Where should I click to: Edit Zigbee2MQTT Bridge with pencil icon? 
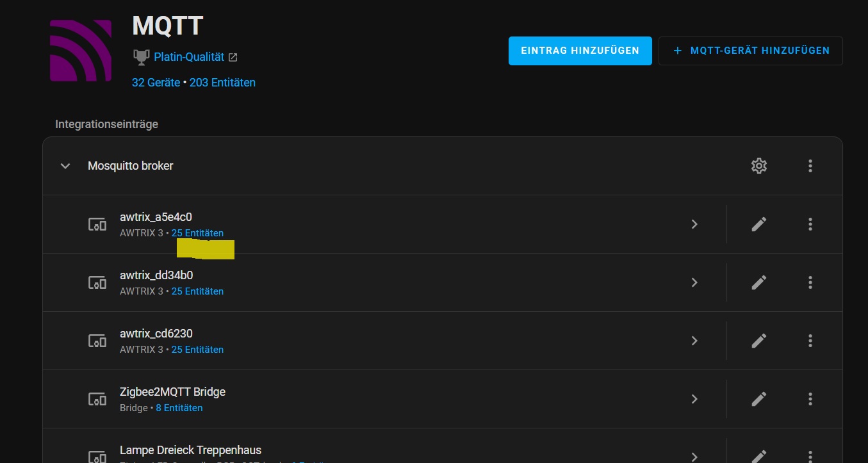click(758, 399)
